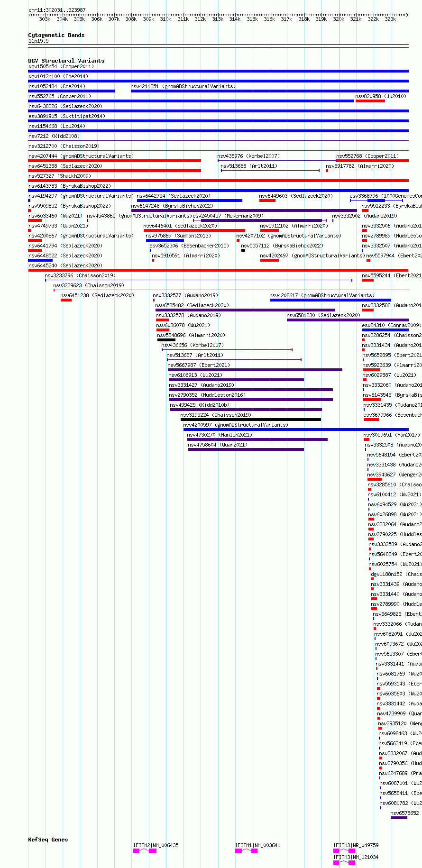Click the IFITM3|NR_049759 gene glyph

pos(344,851)
